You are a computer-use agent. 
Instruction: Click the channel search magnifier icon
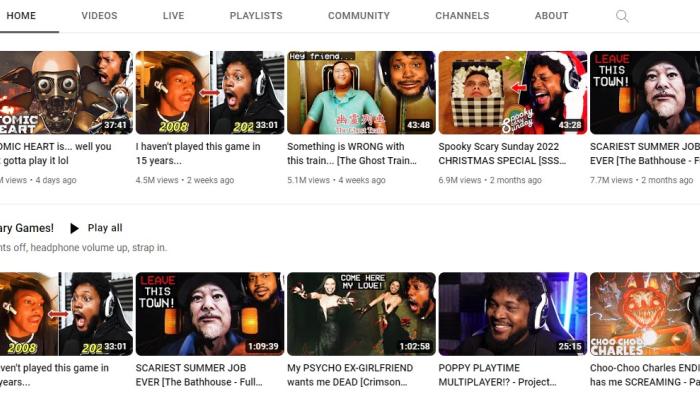[622, 16]
